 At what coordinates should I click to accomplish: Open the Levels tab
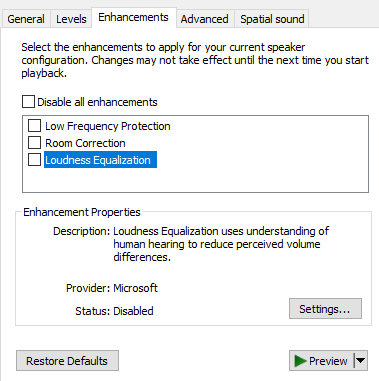pos(71,19)
